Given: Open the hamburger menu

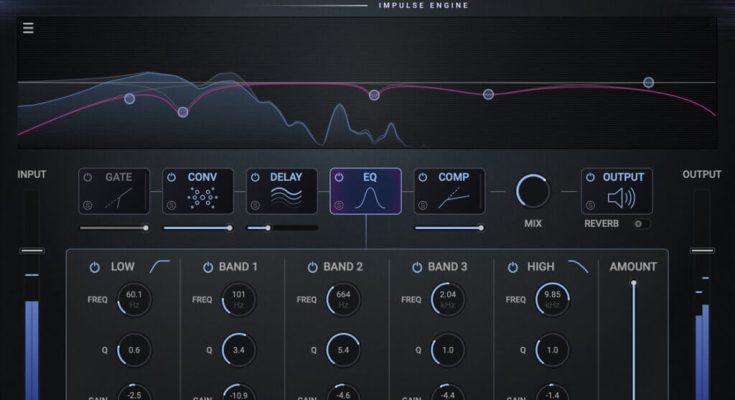Looking at the screenshot, I should (28, 28).
